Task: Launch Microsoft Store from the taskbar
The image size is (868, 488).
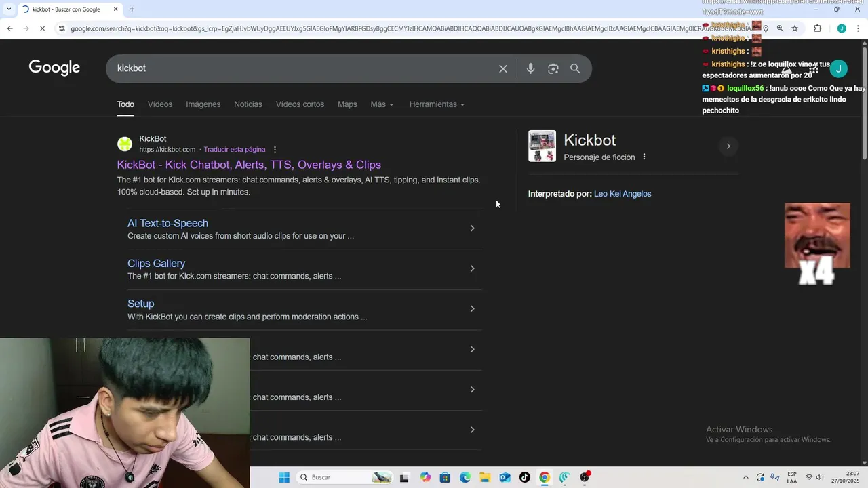Action: coord(445,477)
